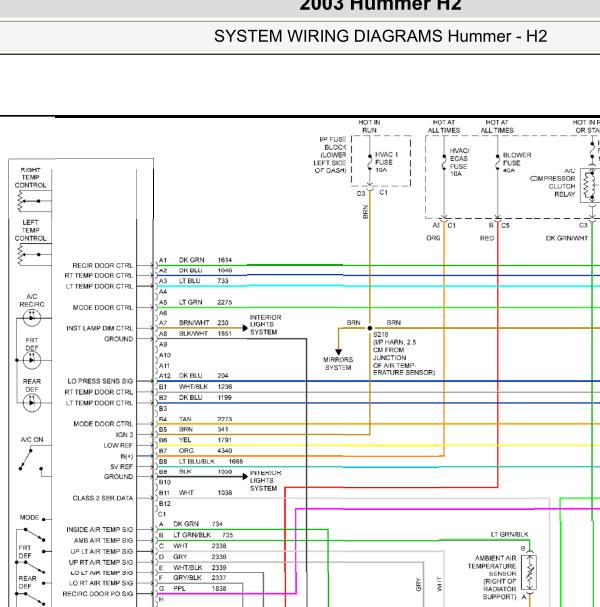
Task: Select the 'PPL' wire label on pin G
Action: [x=179, y=588]
